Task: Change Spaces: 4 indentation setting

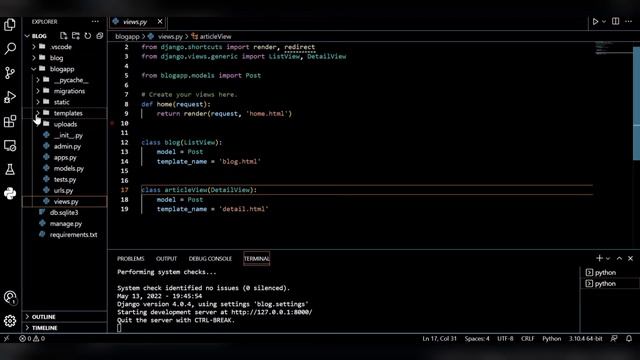Action: click(477, 338)
